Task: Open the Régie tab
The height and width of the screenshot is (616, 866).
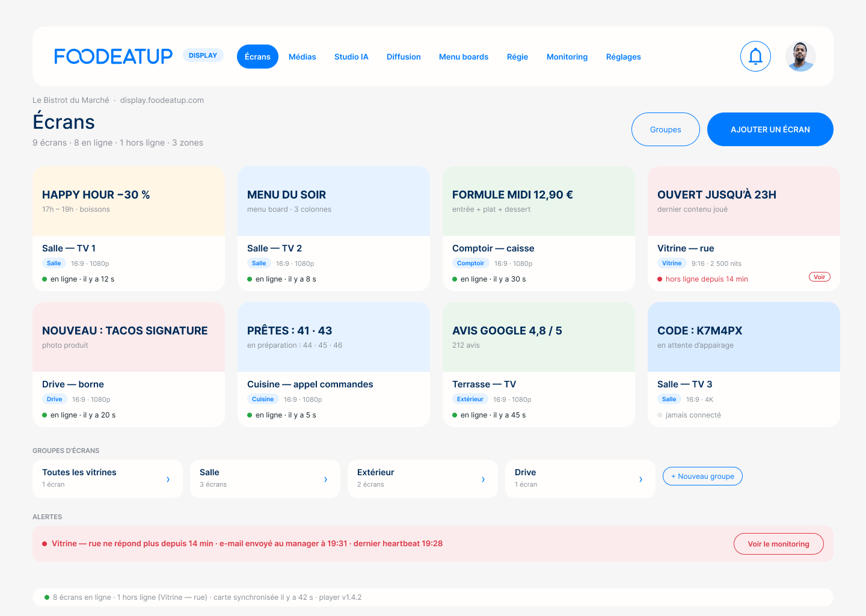Action: tap(517, 57)
